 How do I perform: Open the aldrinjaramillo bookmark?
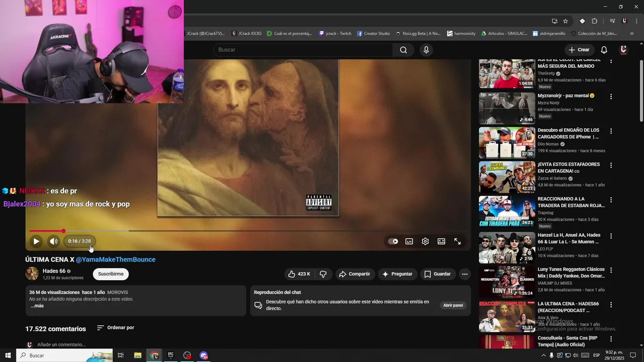[x=548, y=34]
